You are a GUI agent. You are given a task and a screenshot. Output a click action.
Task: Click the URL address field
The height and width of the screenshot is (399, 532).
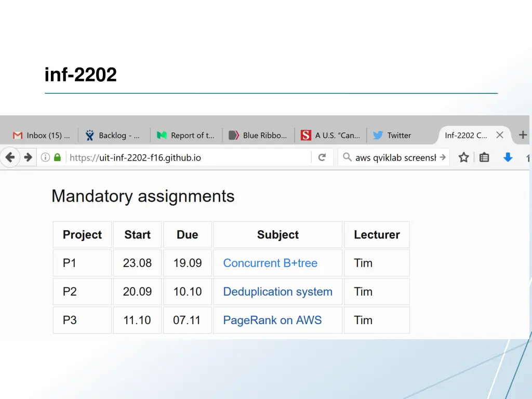(187, 157)
